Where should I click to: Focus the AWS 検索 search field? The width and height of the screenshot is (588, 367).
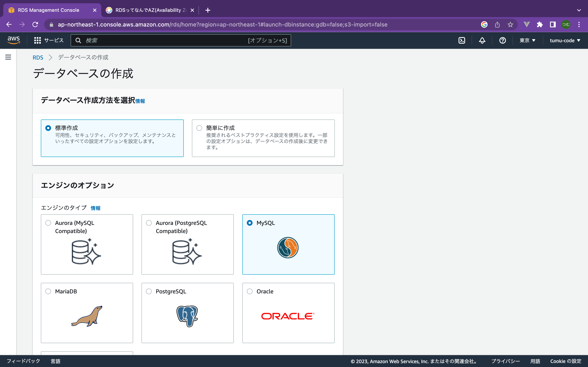[165, 40]
